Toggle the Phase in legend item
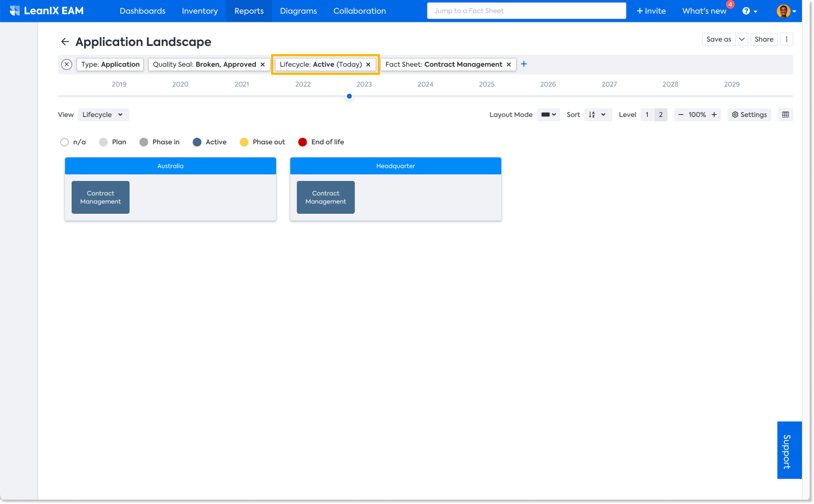814x504 pixels. pos(160,142)
